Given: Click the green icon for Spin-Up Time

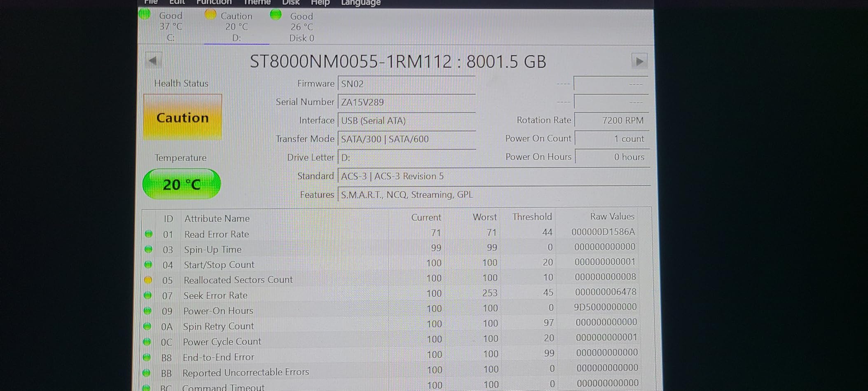Looking at the screenshot, I should point(148,249).
